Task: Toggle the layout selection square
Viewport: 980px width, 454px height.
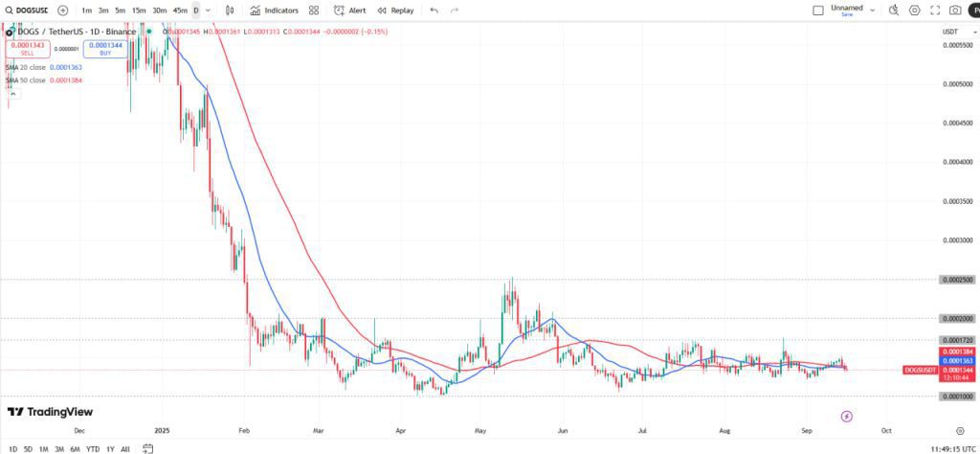Action: tap(817, 11)
